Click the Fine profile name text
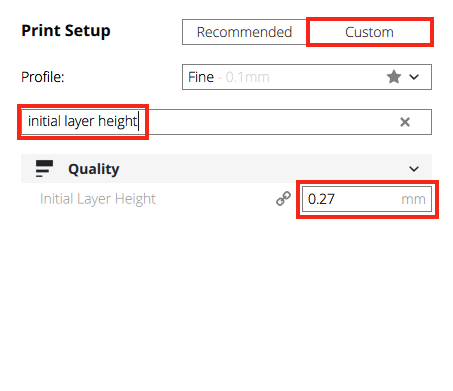Image resolution: width=453 pixels, height=391 pixels. point(201,77)
